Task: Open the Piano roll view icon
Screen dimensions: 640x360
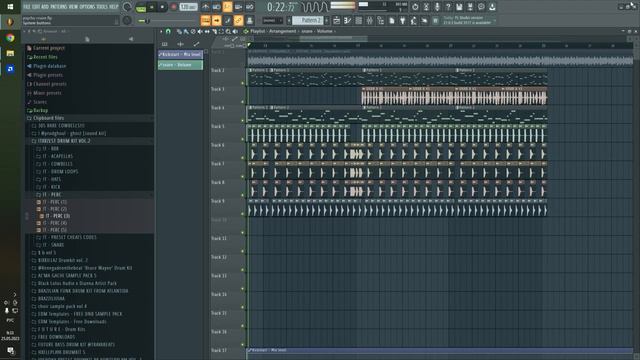Action: (347, 20)
